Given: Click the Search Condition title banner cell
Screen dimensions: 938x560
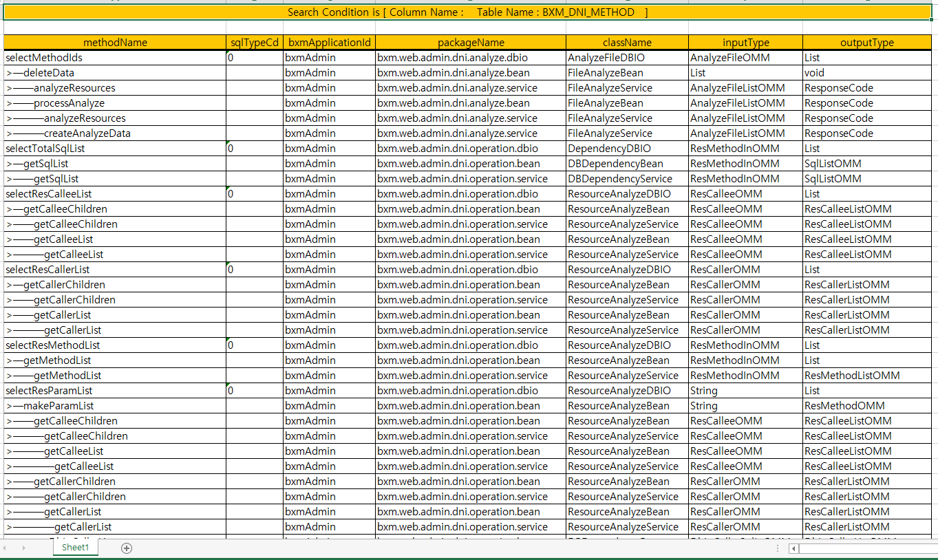Looking at the screenshot, I should point(468,12).
